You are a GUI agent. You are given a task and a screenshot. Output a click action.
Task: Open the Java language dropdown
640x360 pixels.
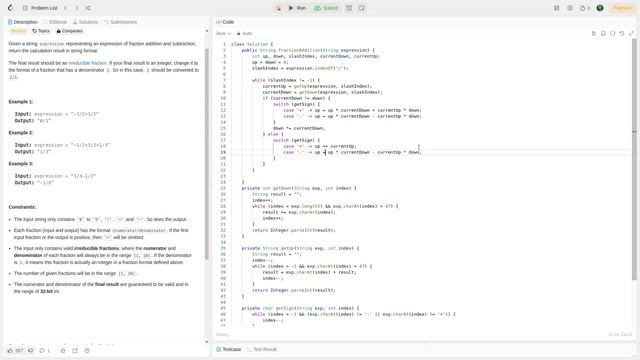click(x=223, y=33)
